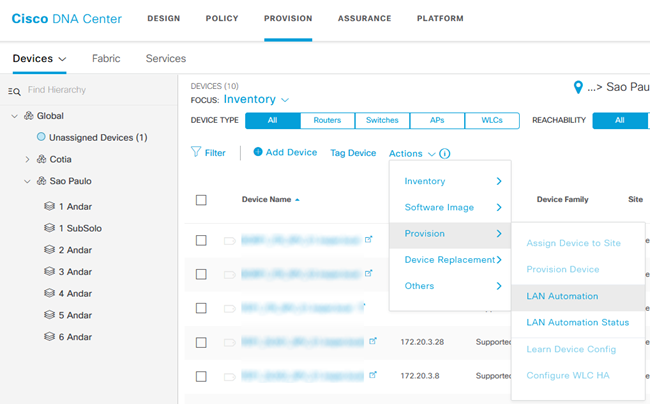
Task: Check the first device row checkbox
Action: (201, 240)
